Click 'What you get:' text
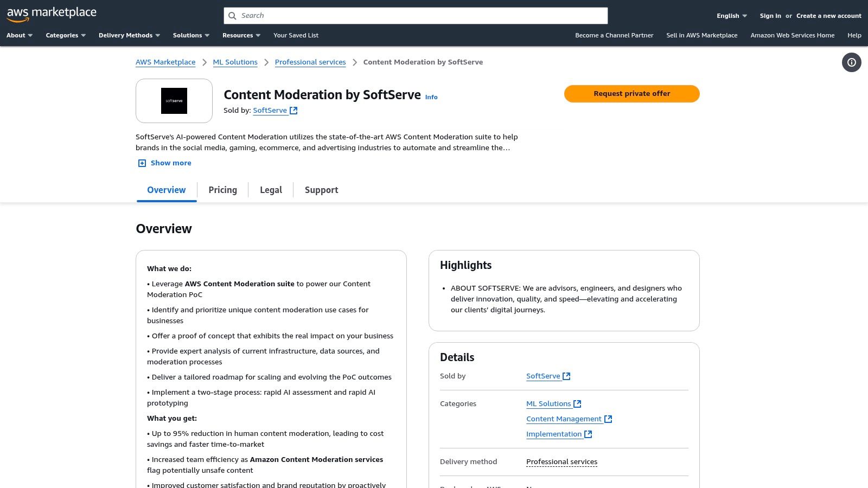 tap(172, 419)
